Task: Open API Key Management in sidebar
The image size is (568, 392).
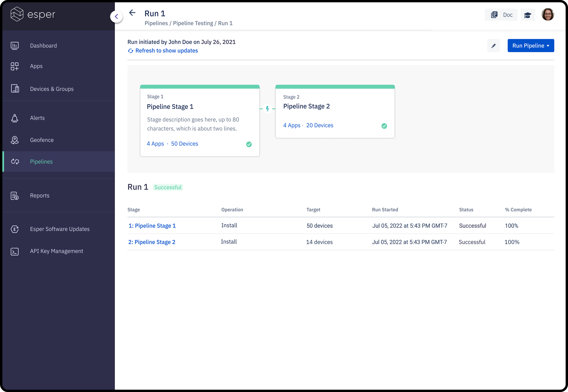Action: [x=56, y=251]
